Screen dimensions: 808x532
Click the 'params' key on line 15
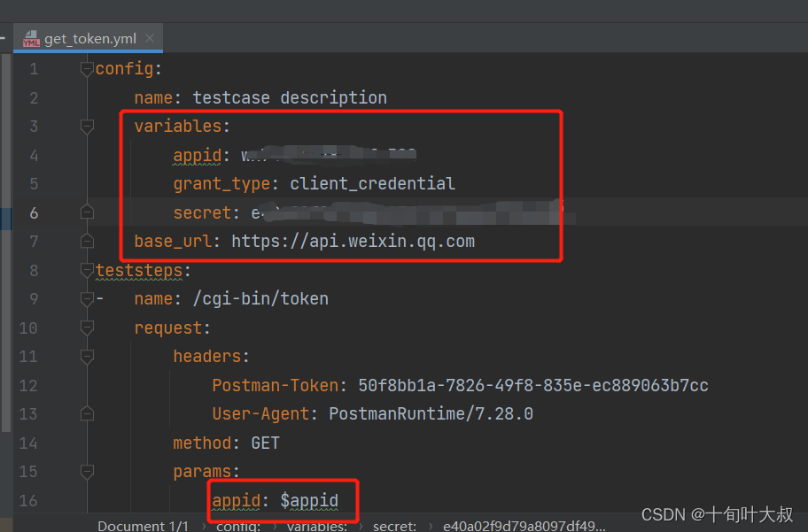[202, 472]
